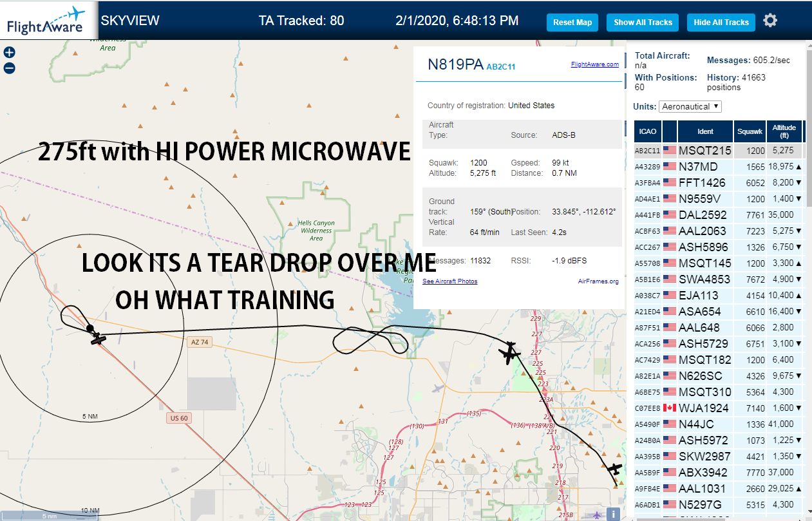Click the US 60 road shield on map
The width and height of the screenshot is (812, 521).
click(x=178, y=418)
